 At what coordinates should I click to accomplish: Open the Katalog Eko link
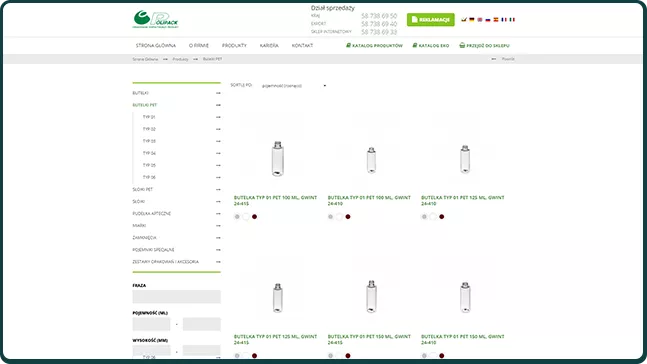click(434, 46)
